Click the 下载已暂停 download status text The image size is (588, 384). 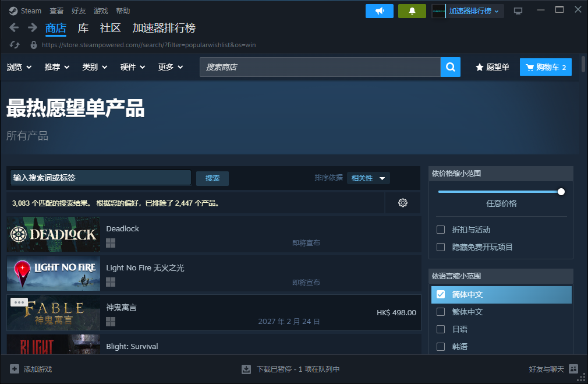click(x=298, y=369)
